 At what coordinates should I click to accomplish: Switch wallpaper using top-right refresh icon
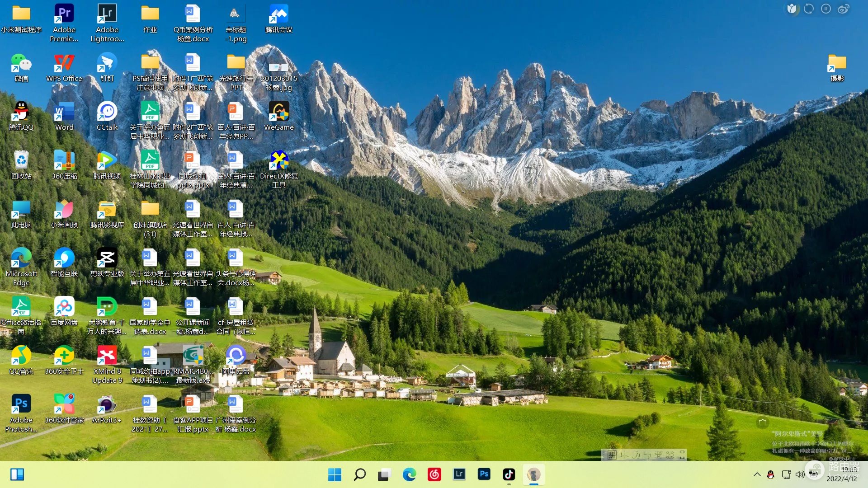pos(809,9)
